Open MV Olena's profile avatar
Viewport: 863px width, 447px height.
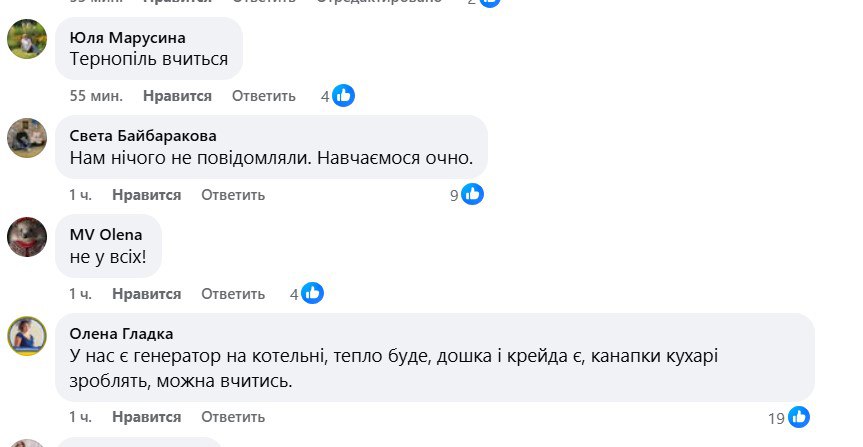27,237
